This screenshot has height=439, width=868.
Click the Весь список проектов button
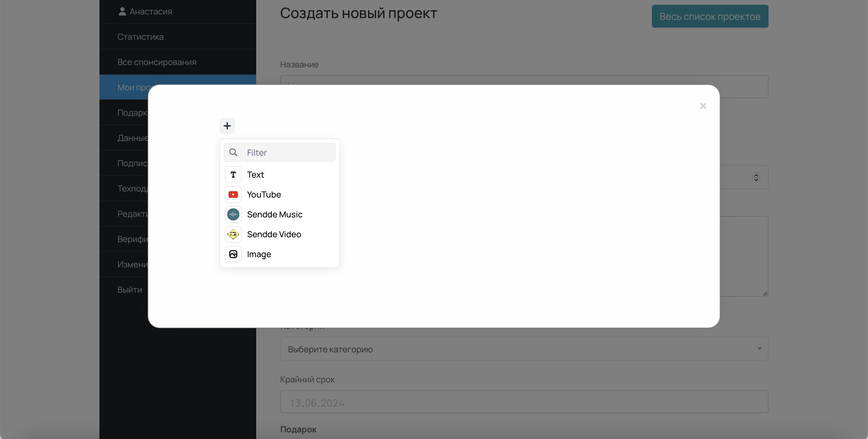click(710, 17)
